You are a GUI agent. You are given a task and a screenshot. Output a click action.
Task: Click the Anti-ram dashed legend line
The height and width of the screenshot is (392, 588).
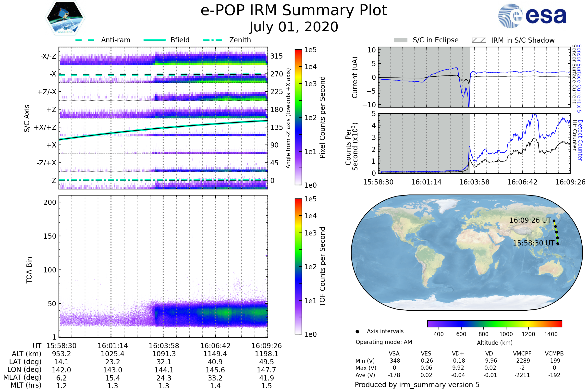(x=85, y=40)
